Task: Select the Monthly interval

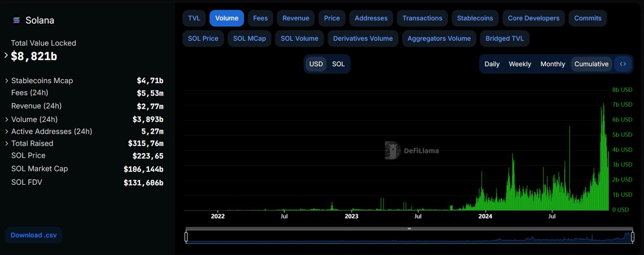Action: point(553,64)
